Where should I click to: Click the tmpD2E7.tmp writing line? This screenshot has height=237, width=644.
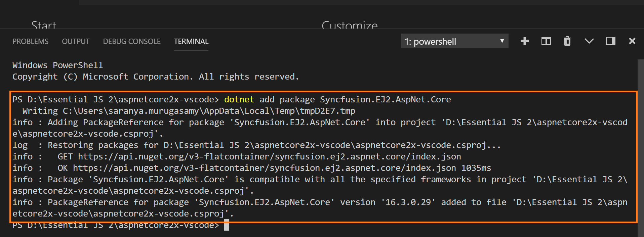189,111
